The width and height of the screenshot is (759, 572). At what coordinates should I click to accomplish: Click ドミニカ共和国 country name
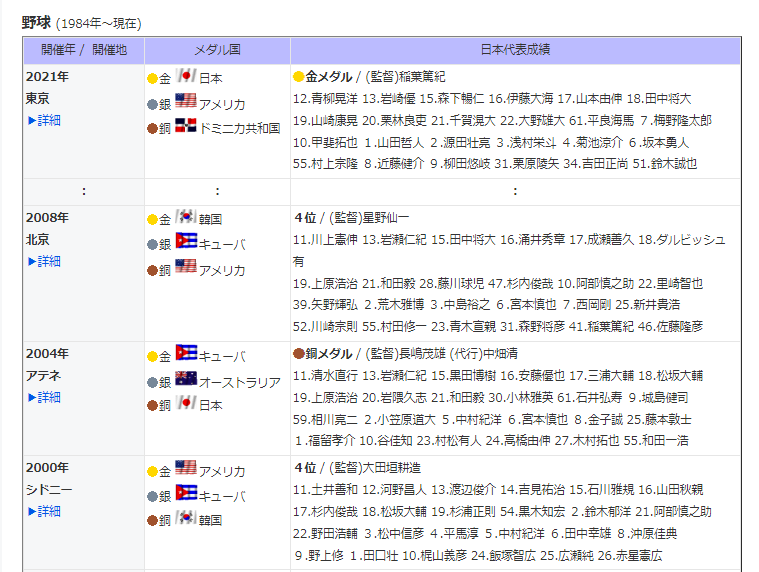tap(240, 128)
